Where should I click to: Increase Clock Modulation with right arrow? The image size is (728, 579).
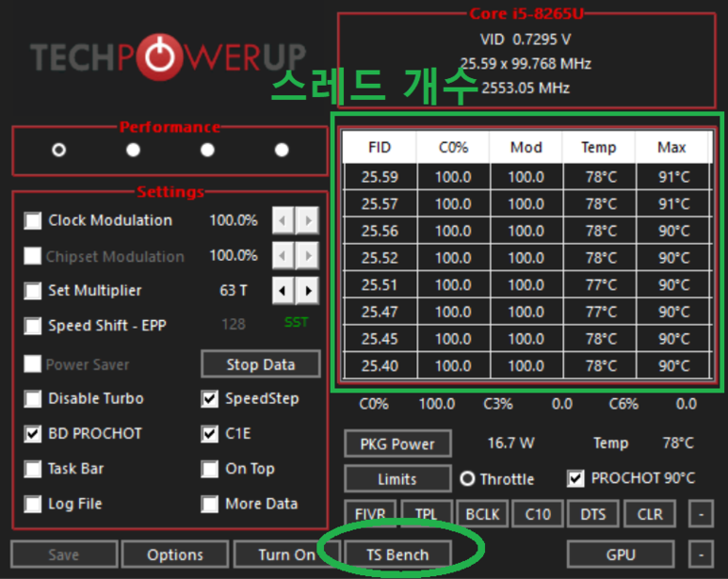(308, 220)
